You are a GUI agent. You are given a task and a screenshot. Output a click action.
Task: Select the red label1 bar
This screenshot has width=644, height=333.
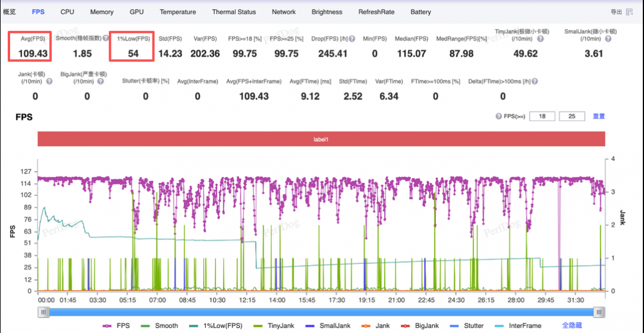click(x=321, y=139)
